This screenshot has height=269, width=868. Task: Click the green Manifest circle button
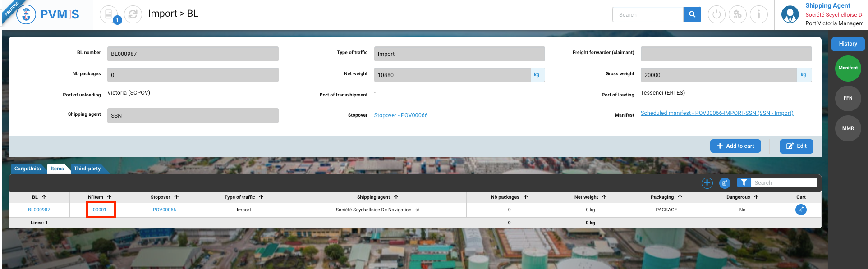pyautogui.click(x=848, y=68)
